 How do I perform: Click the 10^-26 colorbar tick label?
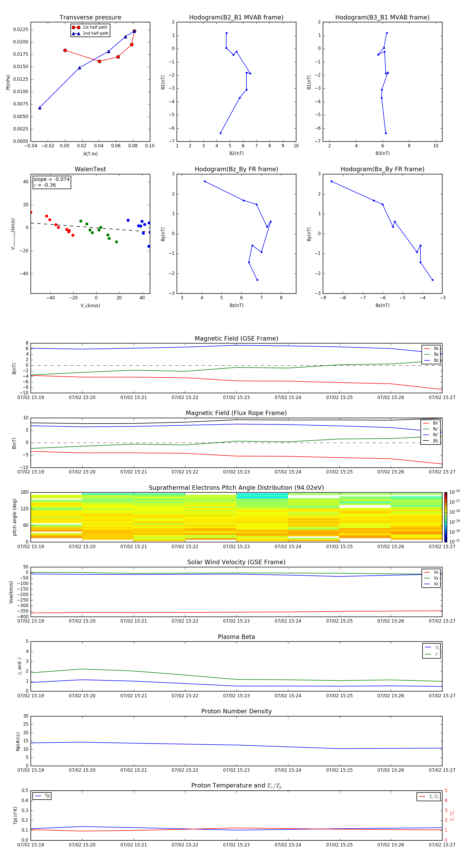455,492
